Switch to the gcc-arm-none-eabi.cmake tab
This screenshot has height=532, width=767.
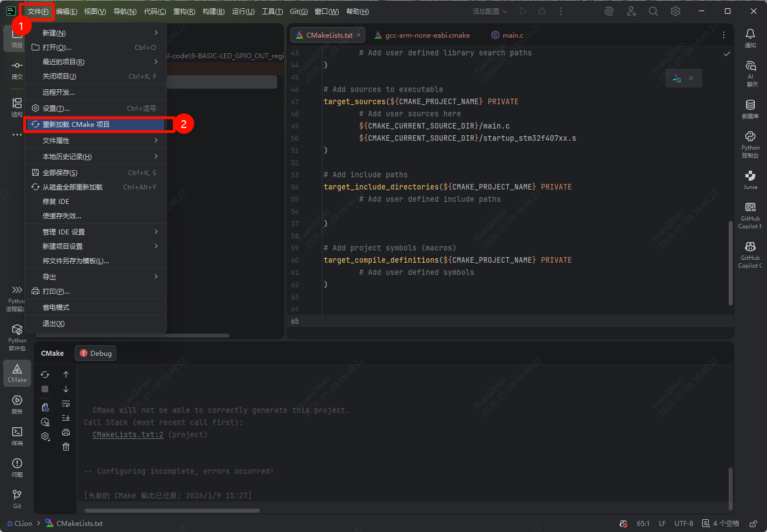[x=427, y=35]
